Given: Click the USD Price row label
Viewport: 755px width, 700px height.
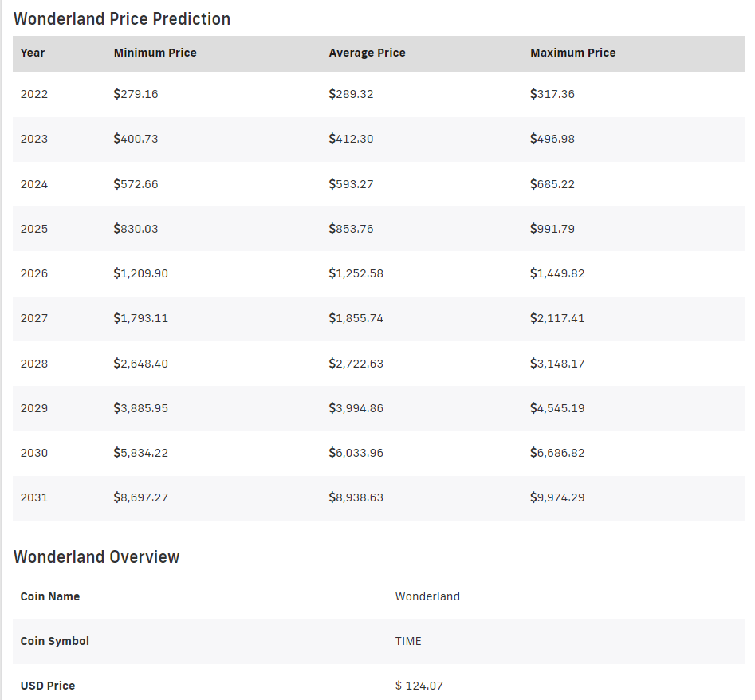Looking at the screenshot, I should click(47, 686).
